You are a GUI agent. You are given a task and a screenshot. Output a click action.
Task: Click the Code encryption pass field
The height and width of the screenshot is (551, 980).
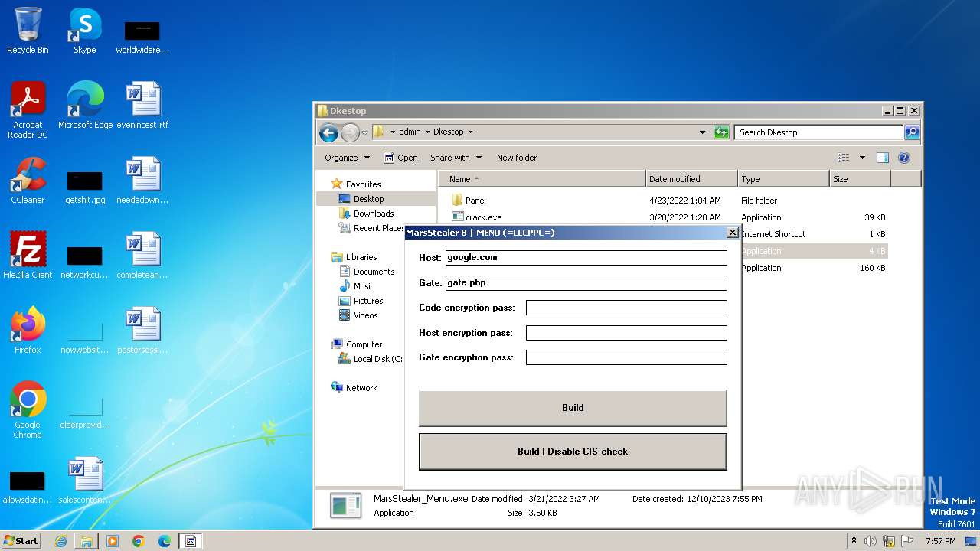626,308
